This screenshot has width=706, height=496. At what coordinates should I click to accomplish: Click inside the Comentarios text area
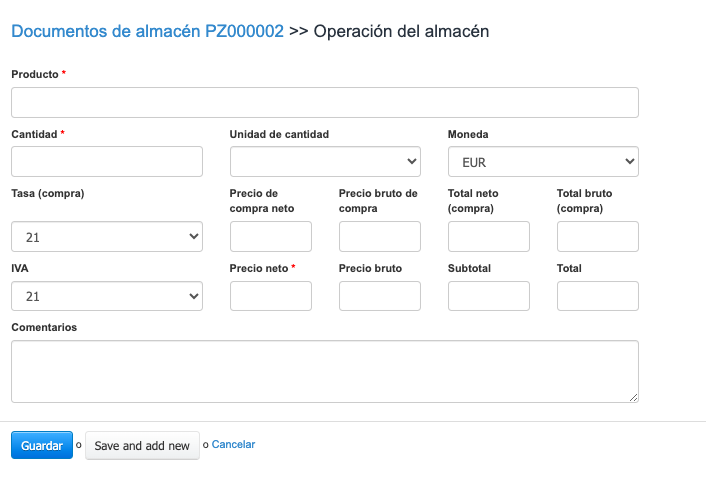[x=324, y=371]
